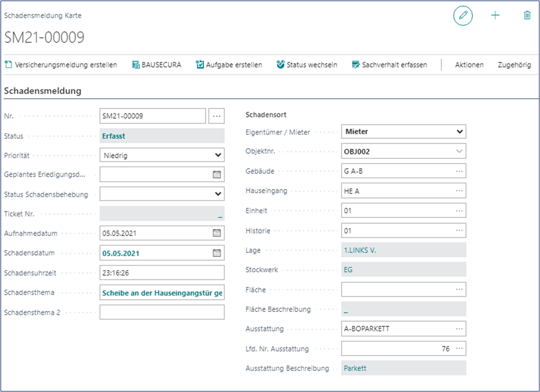Open the Aktionen menu
The width and height of the screenshot is (540, 392).
click(469, 65)
